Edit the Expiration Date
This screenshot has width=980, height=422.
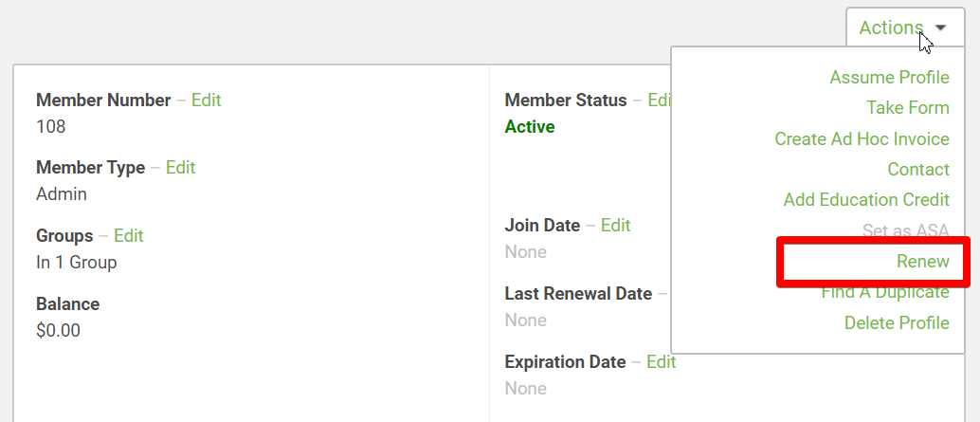[x=662, y=362]
